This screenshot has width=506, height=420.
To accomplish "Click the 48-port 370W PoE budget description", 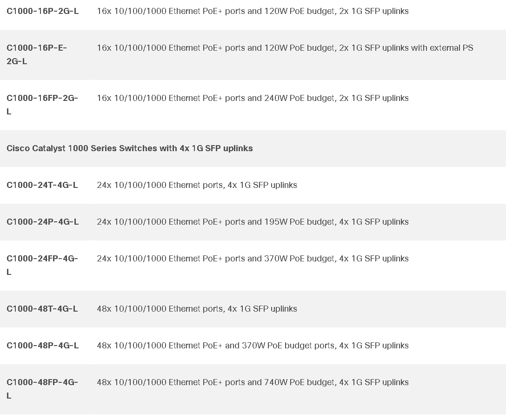I will (x=253, y=346).
